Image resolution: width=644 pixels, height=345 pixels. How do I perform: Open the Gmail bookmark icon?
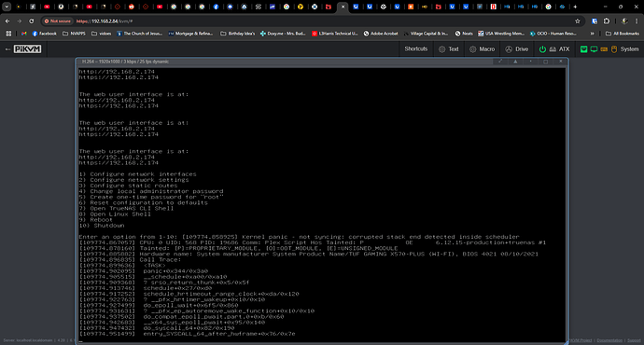click(x=24, y=34)
